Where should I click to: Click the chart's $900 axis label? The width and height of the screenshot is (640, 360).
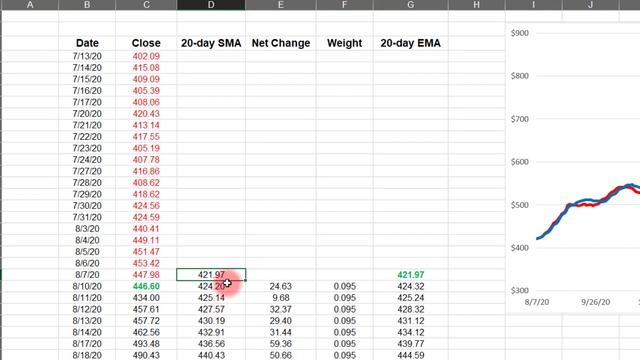520,33
